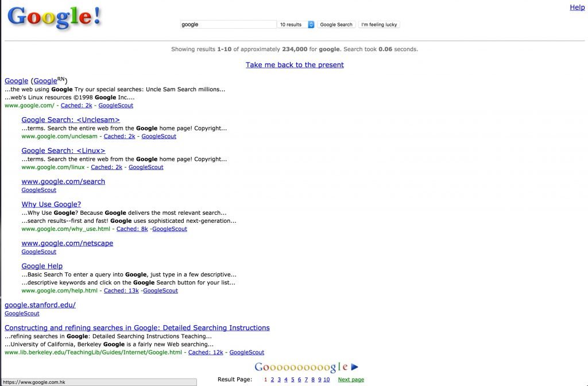Open Google Search: <Linux> result
The width and height of the screenshot is (588, 386).
point(63,150)
